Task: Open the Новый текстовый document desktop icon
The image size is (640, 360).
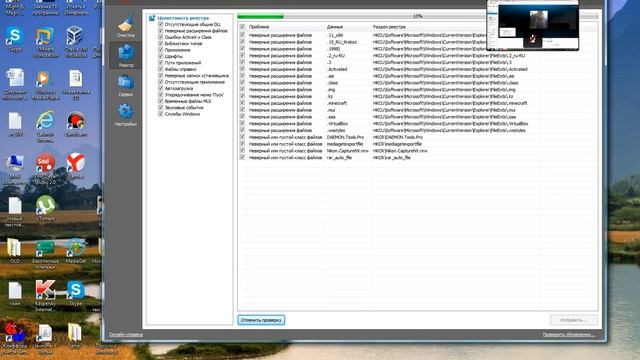Action: click(15, 211)
